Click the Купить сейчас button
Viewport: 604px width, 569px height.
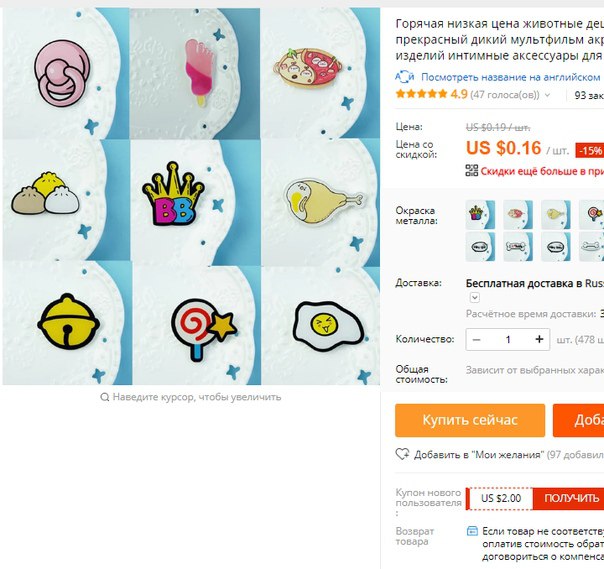point(470,420)
